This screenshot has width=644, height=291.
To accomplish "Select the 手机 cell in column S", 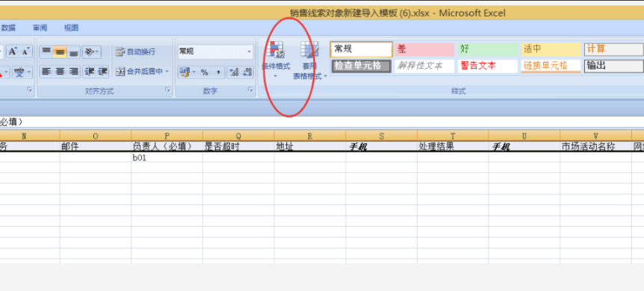I will [381, 146].
